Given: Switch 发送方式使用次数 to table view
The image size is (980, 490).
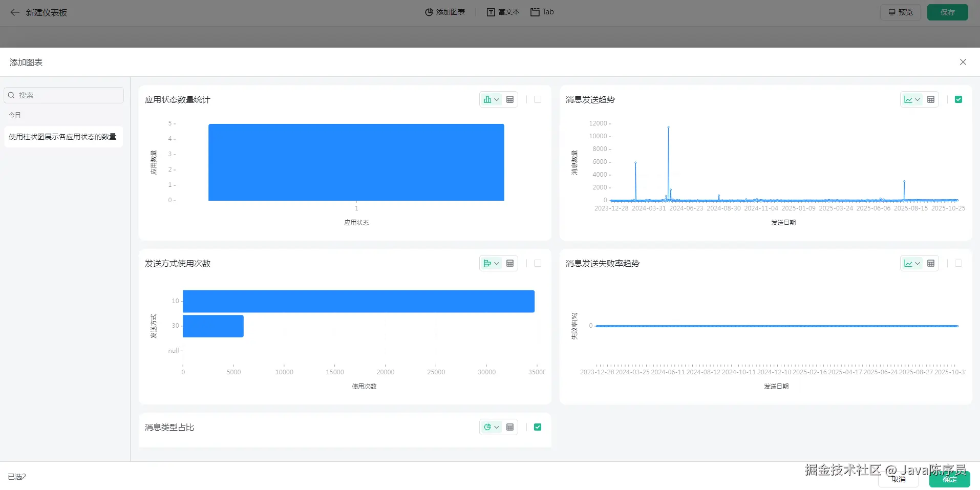Looking at the screenshot, I should point(510,263).
